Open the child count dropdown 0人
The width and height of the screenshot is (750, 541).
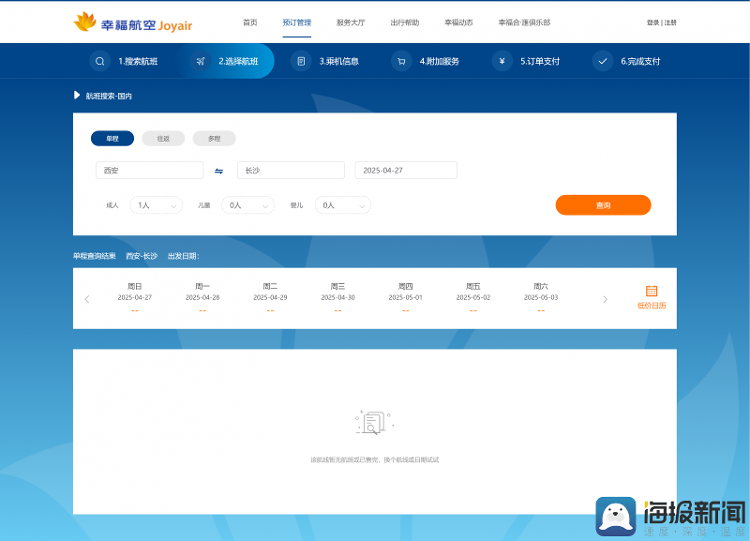click(x=248, y=205)
